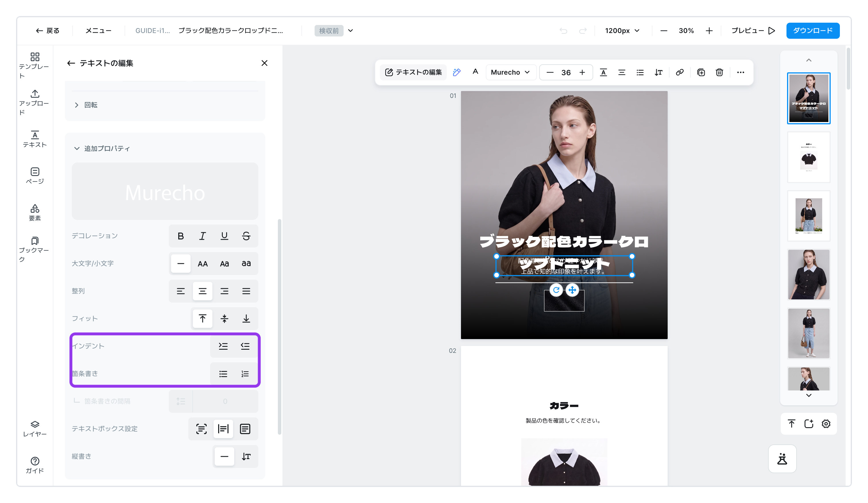Select AA uppercase option
Screen dimensions: 868x503
click(203, 264)
